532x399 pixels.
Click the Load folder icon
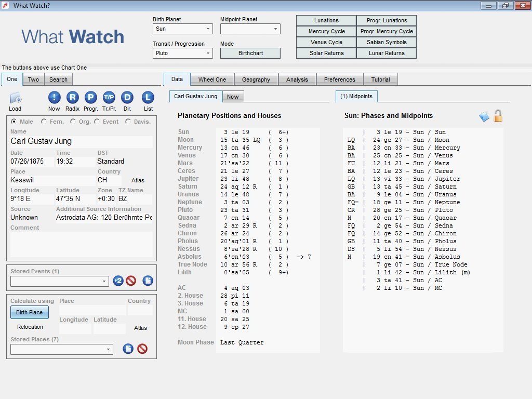15,98
